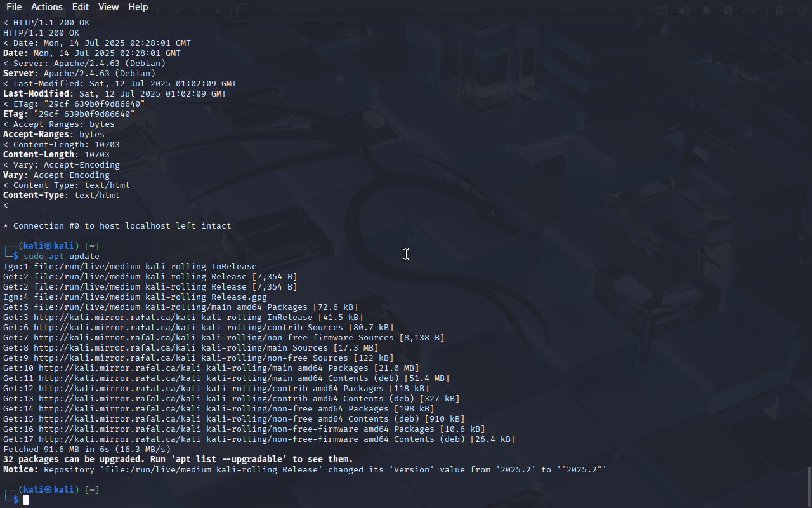Open the View menu
This screenshot has height=508, width=812.
tap(108, 7)
